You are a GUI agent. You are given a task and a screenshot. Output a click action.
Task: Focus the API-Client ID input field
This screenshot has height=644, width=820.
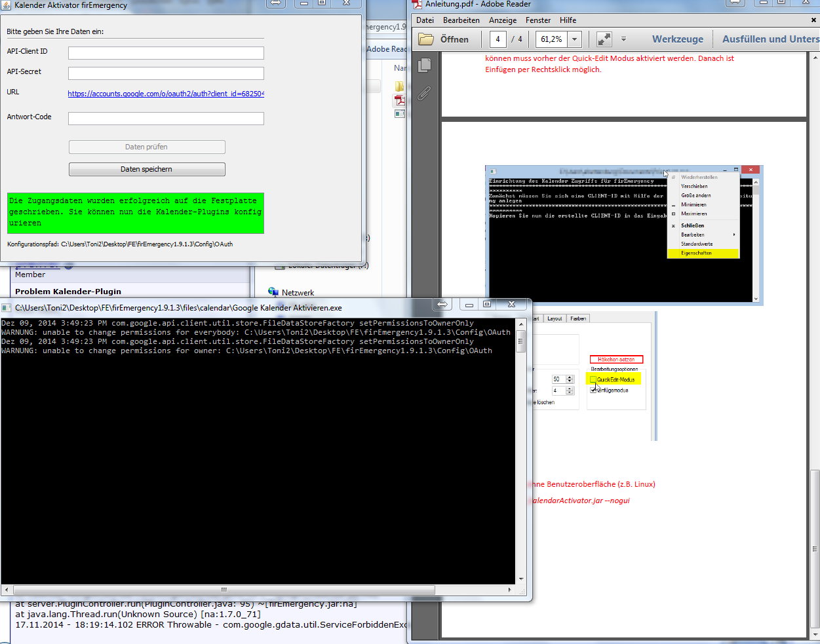click(x=166, y=53)
